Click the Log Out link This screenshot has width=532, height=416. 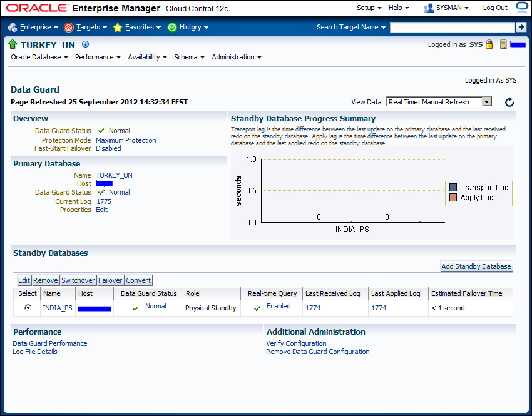click(x=495, y=8)
